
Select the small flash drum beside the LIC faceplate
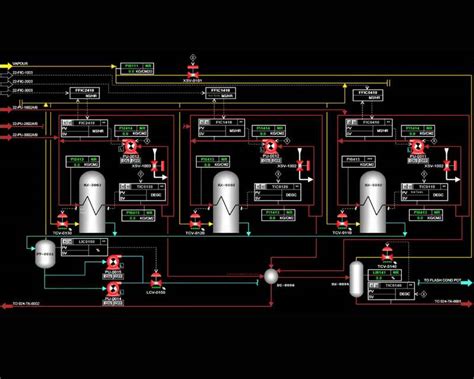point(45,254)
